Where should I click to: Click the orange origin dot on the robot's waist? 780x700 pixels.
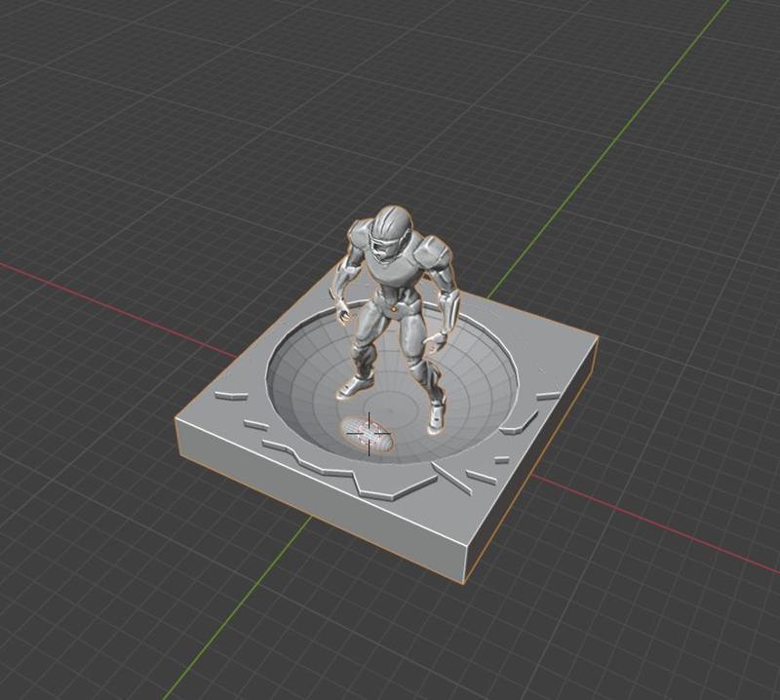point(393,309)
